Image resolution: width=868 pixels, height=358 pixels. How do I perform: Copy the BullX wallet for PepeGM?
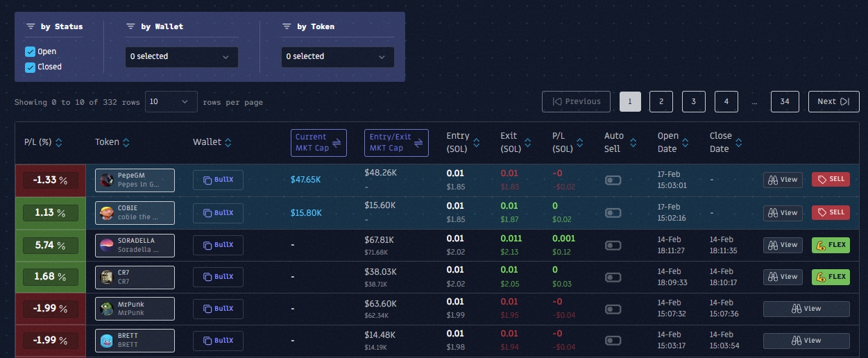[x=218, y=180]
